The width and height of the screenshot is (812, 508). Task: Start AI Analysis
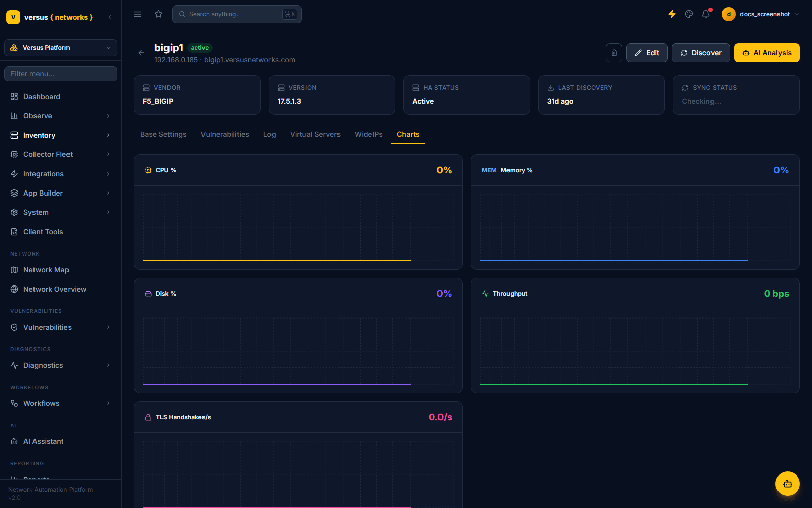click(767, 53)
